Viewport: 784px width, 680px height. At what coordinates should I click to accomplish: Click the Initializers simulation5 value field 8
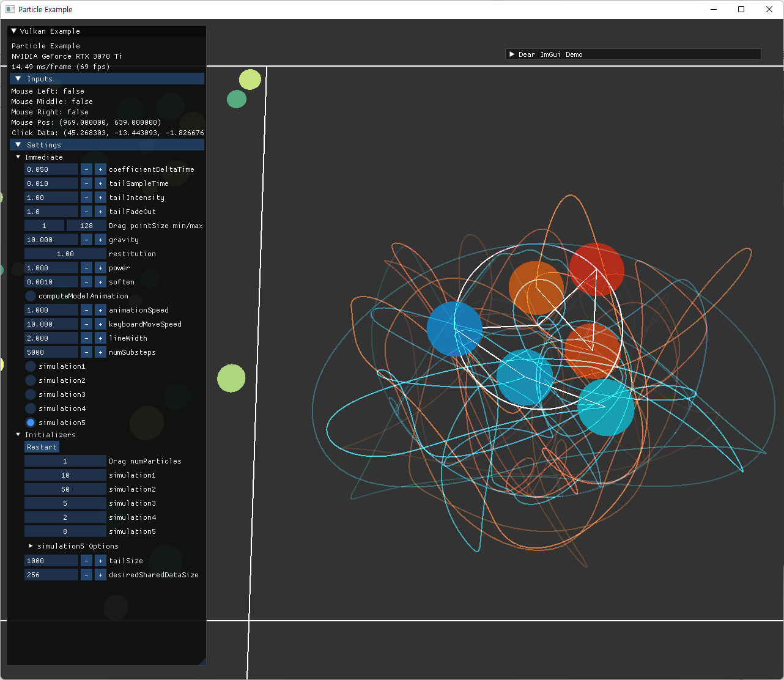(65, 531)
